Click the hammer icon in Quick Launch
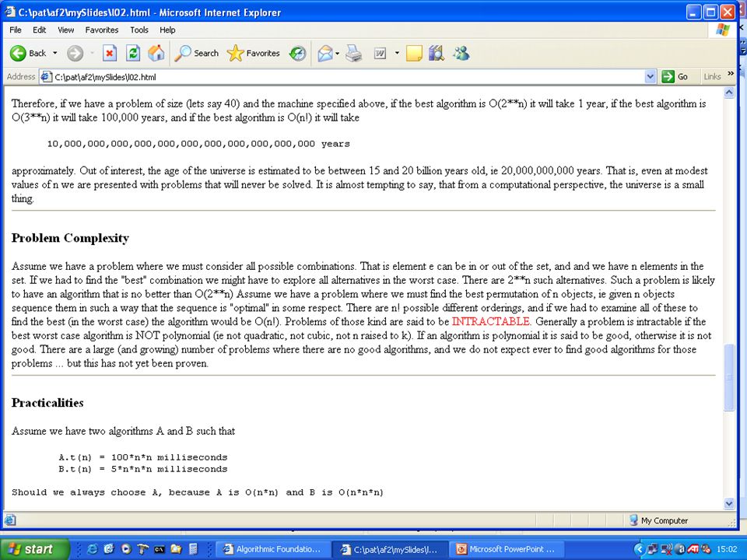The height and width of the screenshot is (560, 747). click(x=143, y=549)
